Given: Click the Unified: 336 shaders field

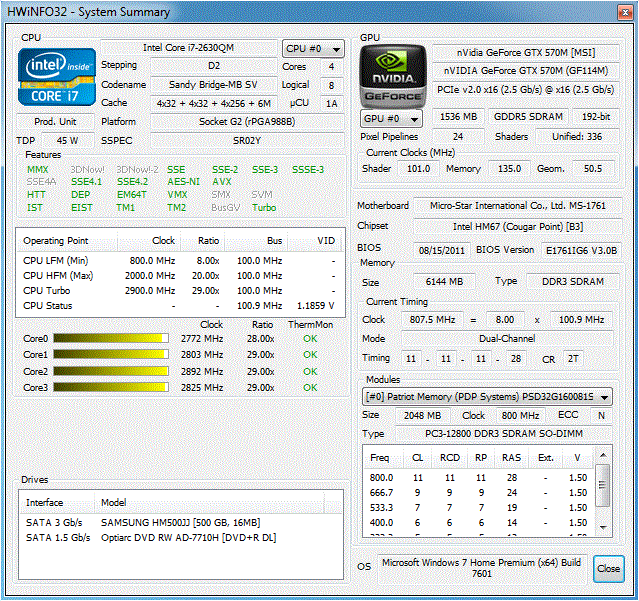Looking at the screenshot, I should click(x=577, y=136).
